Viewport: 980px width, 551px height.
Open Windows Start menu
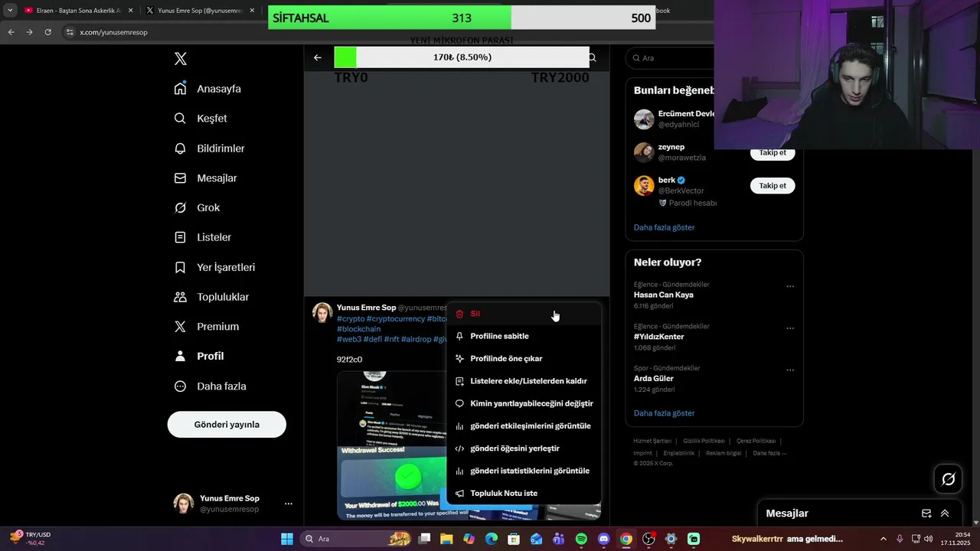(287, 539)
